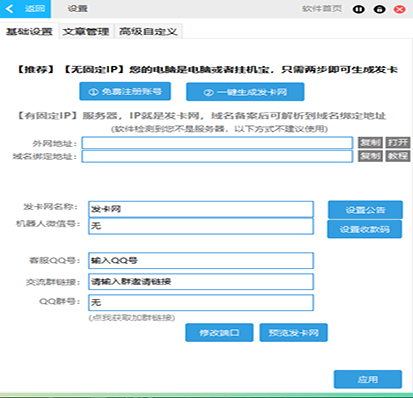Click the 返回 back button label
Viewport: 413px width, 398px height.
(x=35, y=9)
